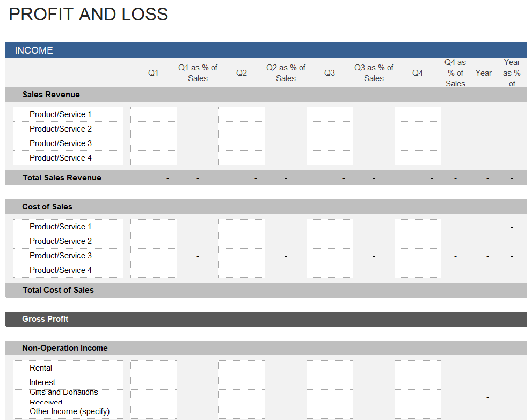The height and width of the screenshot is (420, 532).
Task: Select the Q1 as % of Sales column header
Action: (x=198, y=73)
